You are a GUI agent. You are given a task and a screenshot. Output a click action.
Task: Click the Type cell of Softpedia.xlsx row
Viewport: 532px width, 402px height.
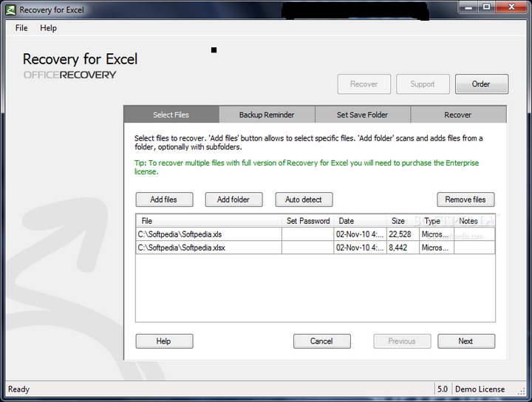coord(437,248)
